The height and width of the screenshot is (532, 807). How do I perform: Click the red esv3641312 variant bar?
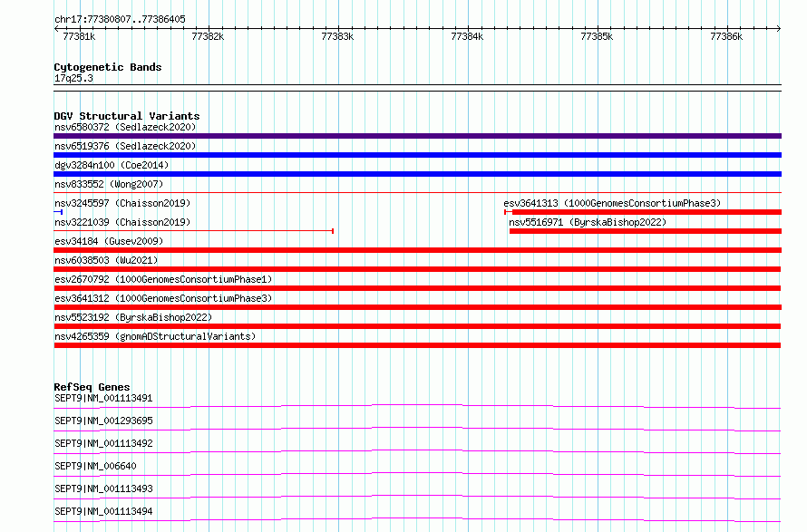[x=417, y=307]
